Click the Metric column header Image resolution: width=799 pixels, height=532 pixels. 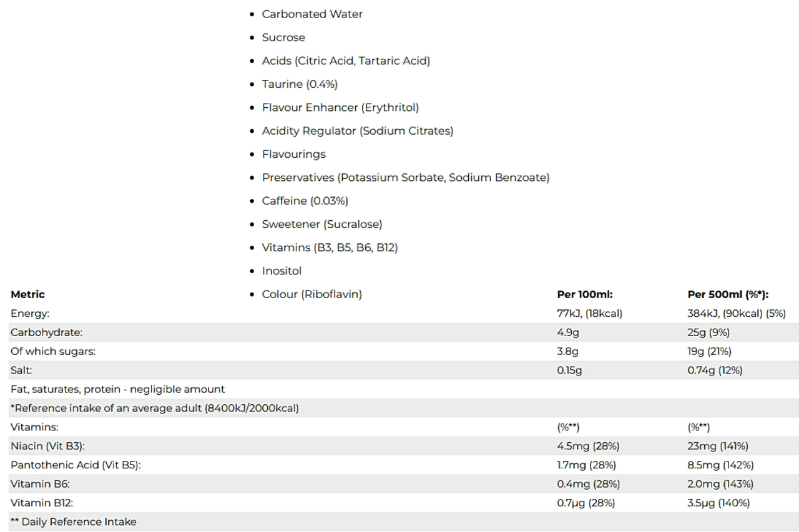pos(27,294)
